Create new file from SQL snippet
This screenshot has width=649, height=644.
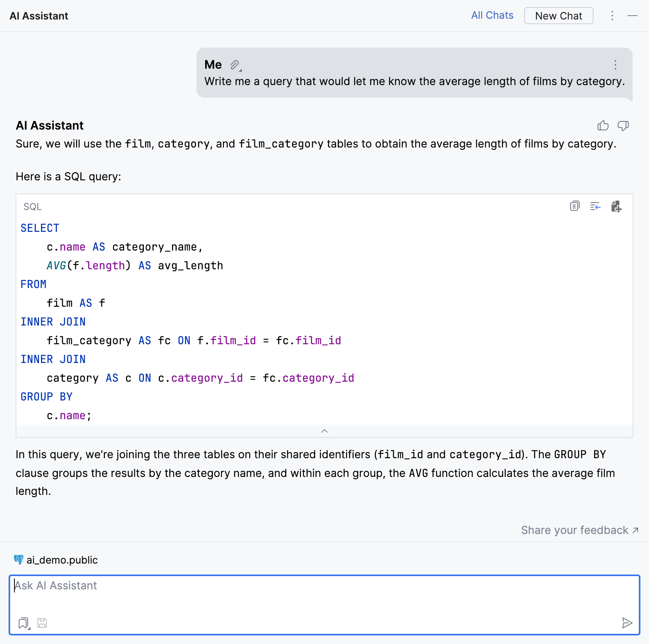pos(616,206)
